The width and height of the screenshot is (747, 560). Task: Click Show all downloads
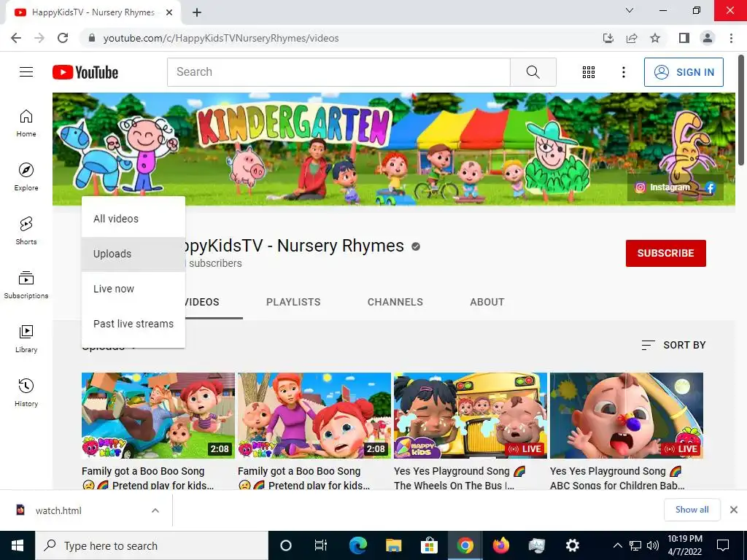coord(692,510)
